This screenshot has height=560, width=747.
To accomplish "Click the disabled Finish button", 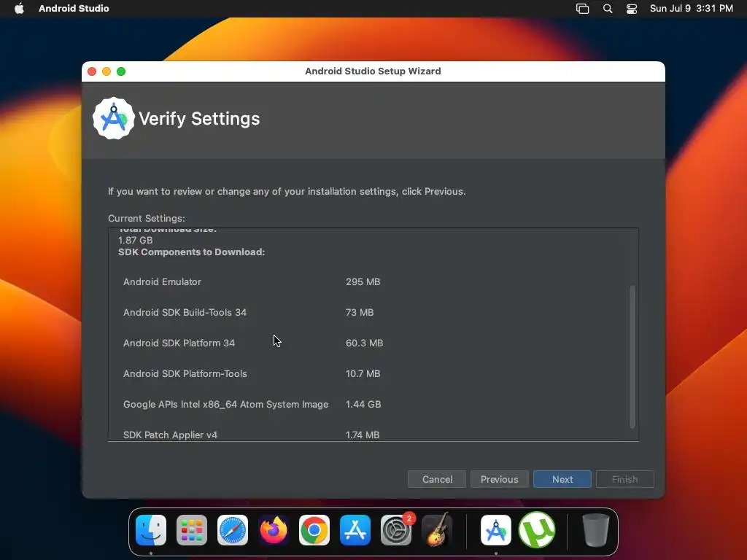I will tap(624, 479).
